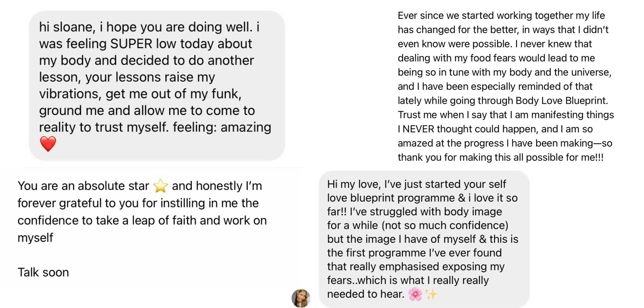Image resolution: width=644 pixels, height=308 pixels.
Task: Click the 'Body Love Blueprint' text
Action: [561, 101]
